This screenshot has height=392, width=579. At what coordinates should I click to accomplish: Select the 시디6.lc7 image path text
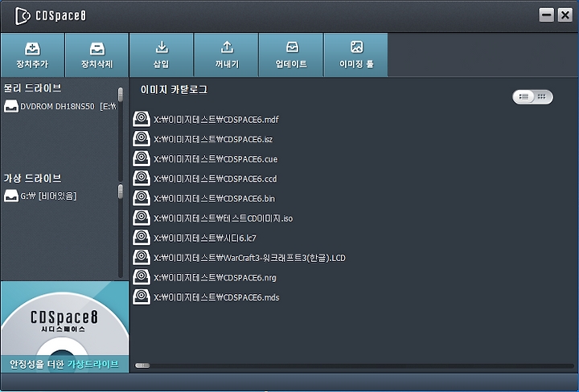[204, 239]
